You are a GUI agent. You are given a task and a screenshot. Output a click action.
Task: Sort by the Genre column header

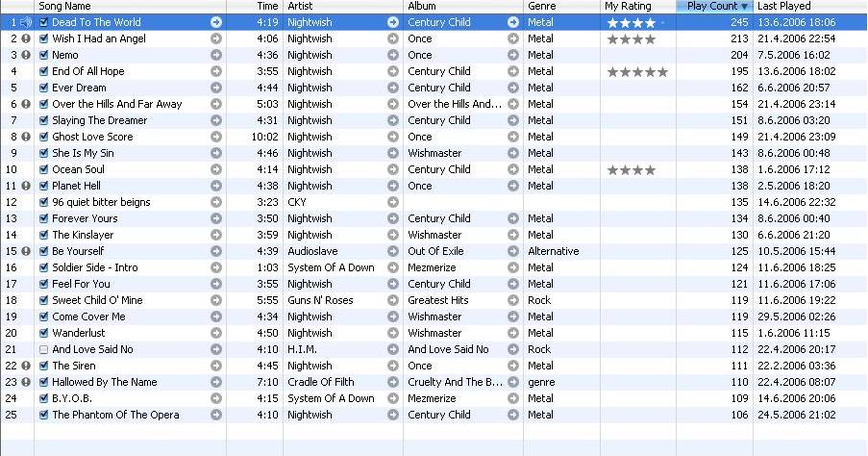tap(562, 6)
